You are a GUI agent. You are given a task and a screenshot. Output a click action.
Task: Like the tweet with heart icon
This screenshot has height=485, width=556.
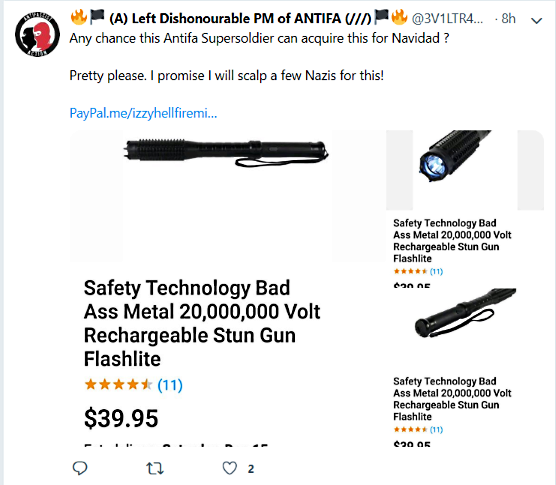coord(229,468)
